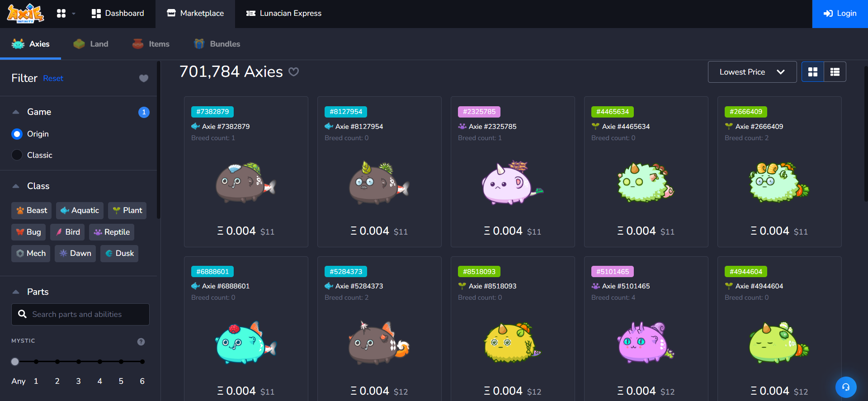The image size is (868, 401).
Task: Click the plant class icon beside Axie #4944604
Action: [x=729, y=286]
